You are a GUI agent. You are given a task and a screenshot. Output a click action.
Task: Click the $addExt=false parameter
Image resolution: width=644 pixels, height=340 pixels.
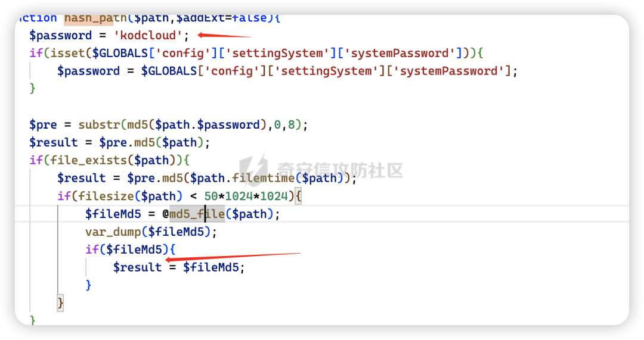pos(221,18)
